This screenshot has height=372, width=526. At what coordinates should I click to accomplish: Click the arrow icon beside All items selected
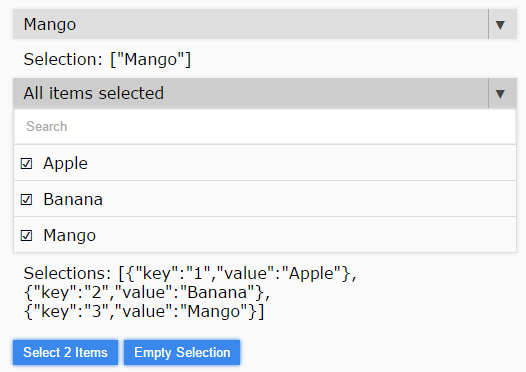(x=500, y=94)
